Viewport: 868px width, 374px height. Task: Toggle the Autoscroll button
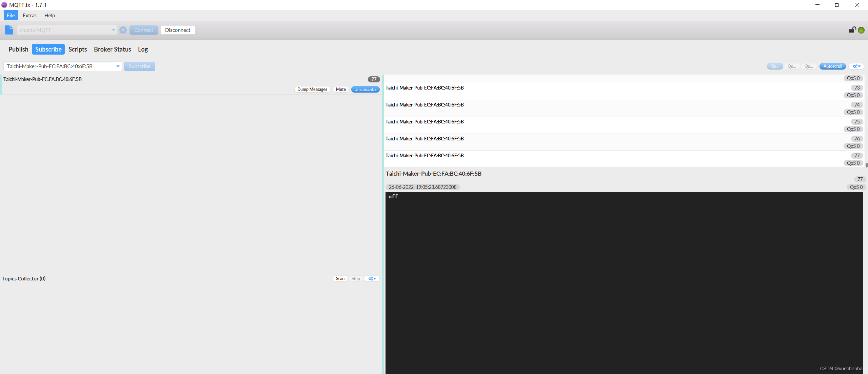click(x=832, y=66)
